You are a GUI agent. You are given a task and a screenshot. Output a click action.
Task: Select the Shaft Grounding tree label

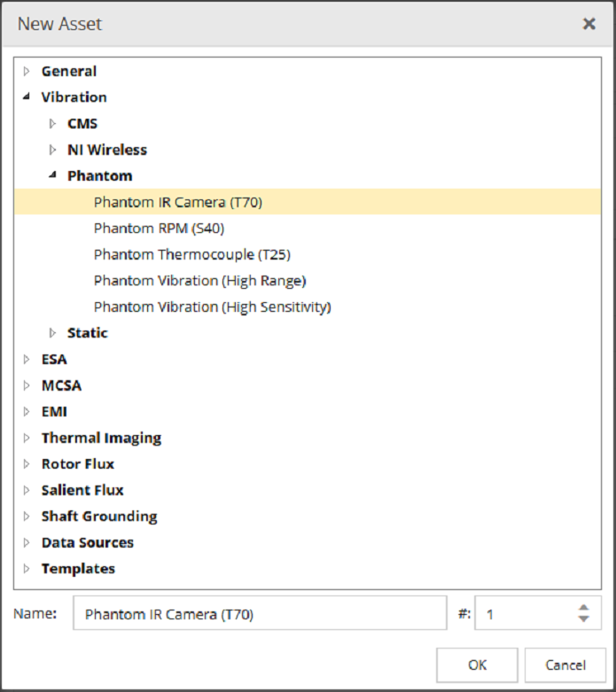[x=99, y=517]
